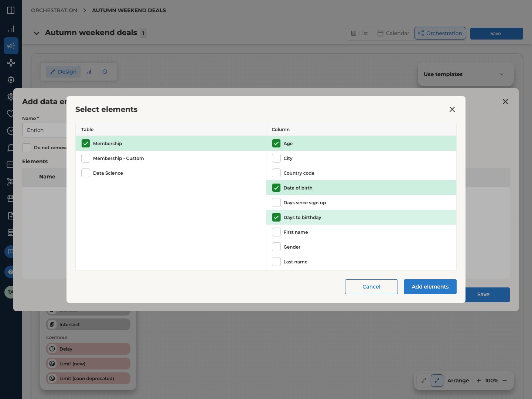The image size is (532, 399).
Task: Collapse the Autumn weekend deals chevron
Action: (x=37, y=33)
